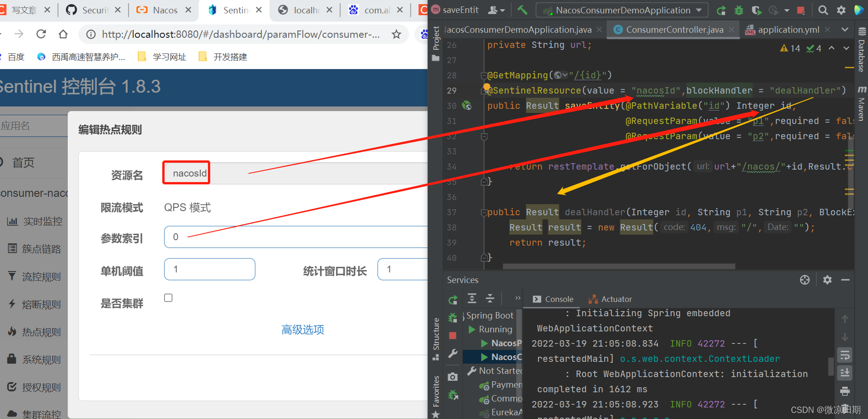Switch to the Security browser tab

coord(94,10)
